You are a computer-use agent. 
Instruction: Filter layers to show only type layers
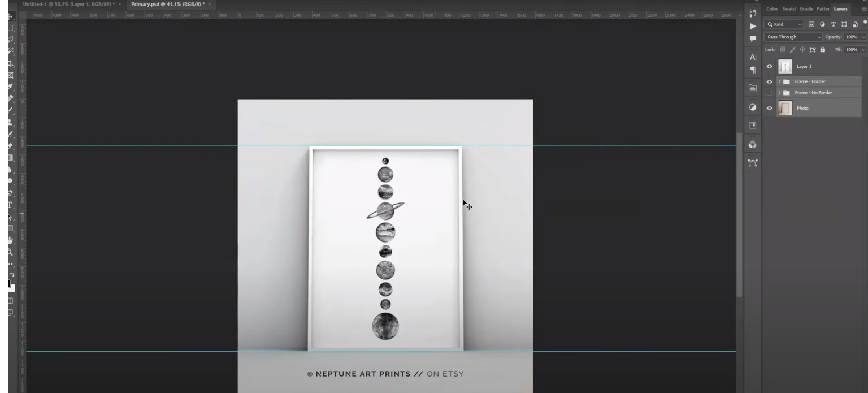833,24
